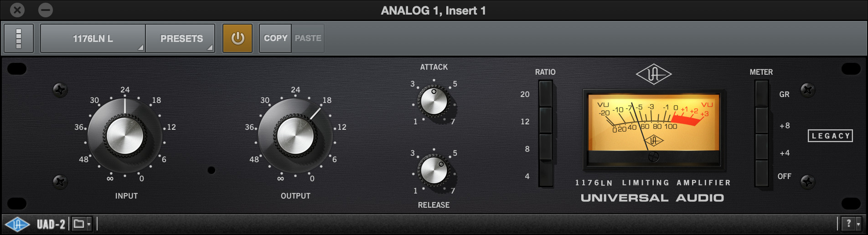Click the blue UA logo in the toolbar

17,224
